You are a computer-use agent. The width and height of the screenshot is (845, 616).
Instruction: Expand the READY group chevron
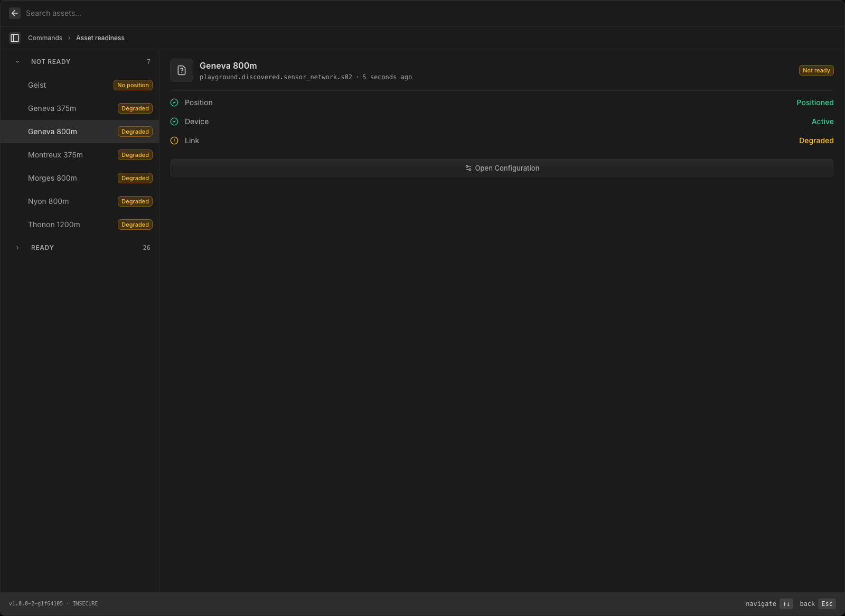pos(17,248)
